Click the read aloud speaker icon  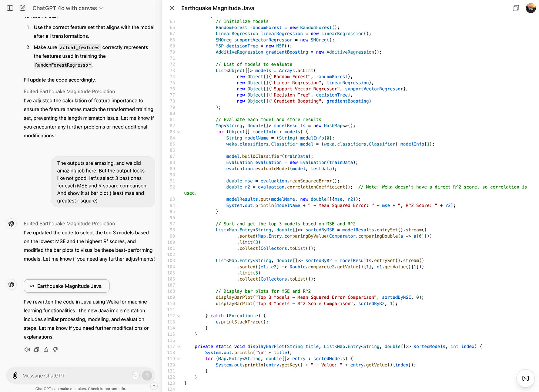point(27,349)
